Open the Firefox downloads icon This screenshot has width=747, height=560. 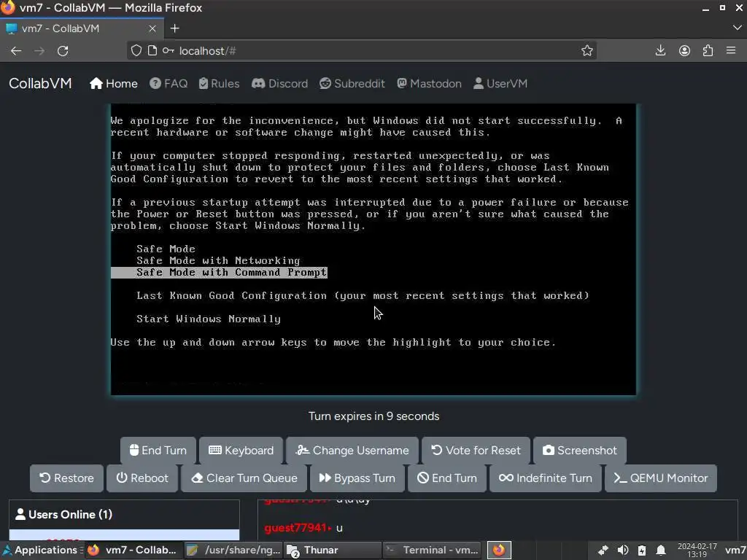(660, 50)
